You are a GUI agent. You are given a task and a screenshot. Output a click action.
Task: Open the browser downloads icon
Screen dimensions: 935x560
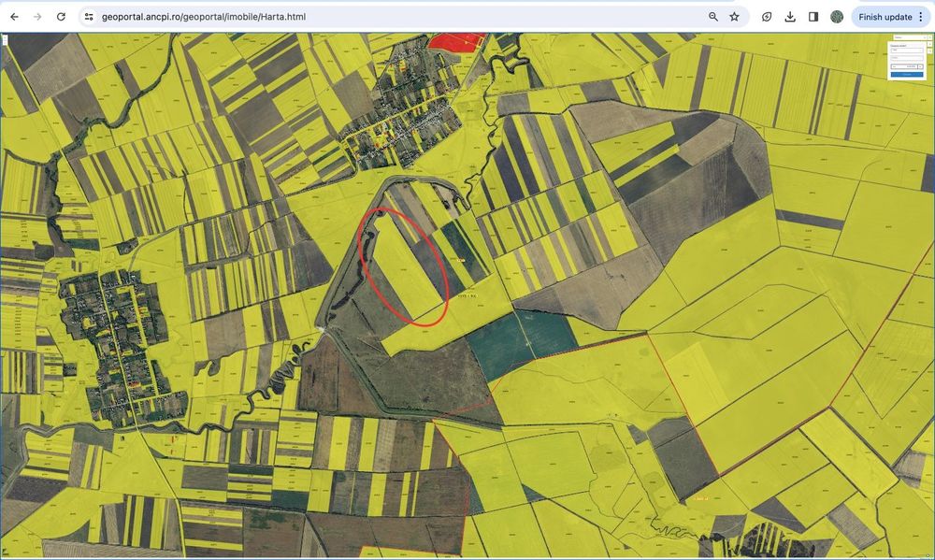(x=790, y=17)
